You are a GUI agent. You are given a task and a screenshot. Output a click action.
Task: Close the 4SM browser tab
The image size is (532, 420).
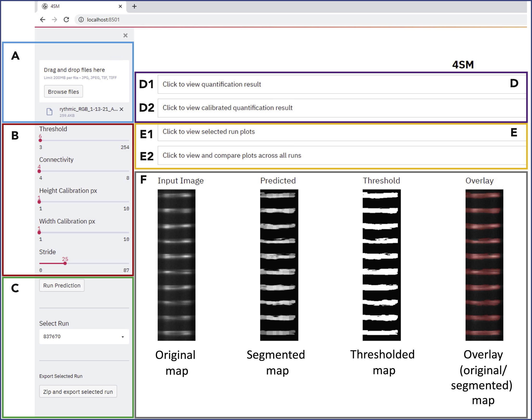pos(120,6)
